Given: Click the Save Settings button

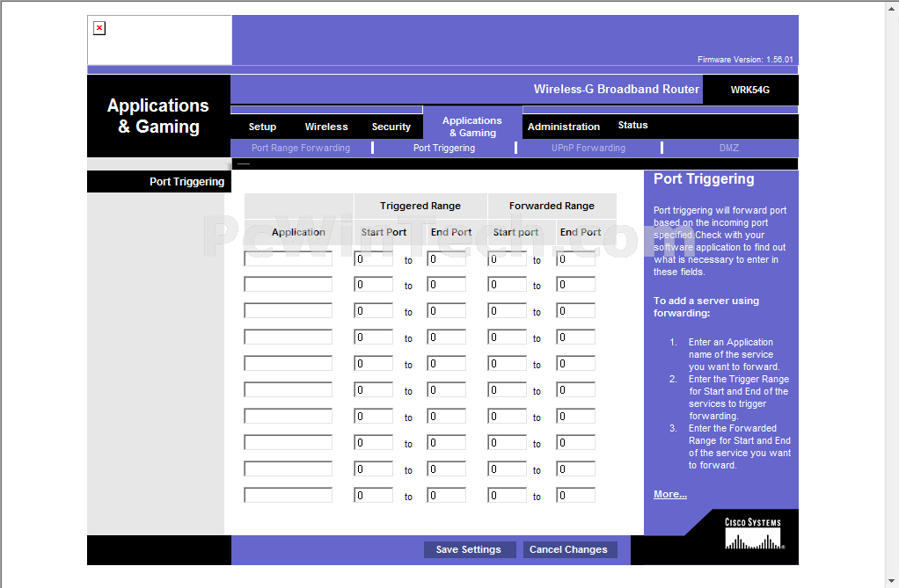Looking at the screenshot, I should (470, 549).
